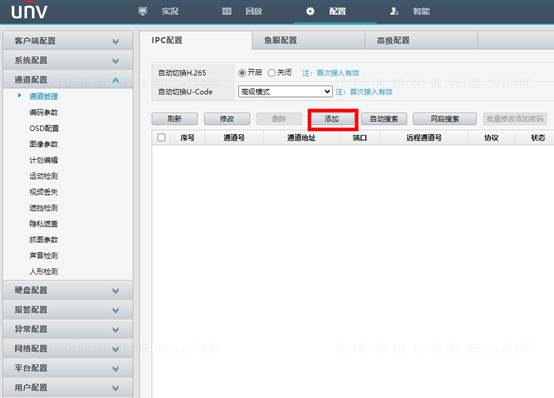The width and height of the screenshot is (554, 398).
Task: Click the arrow marker beside 通道管理
Action: 19,95
